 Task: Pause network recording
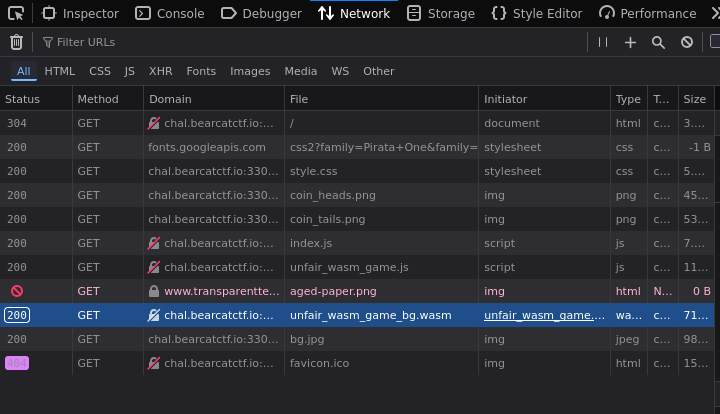click(603, 42)
